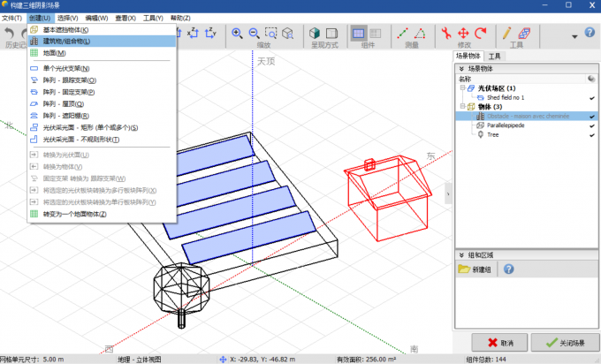Click the 取消 cancel button

pyautogui.click(x=500, y=343)
